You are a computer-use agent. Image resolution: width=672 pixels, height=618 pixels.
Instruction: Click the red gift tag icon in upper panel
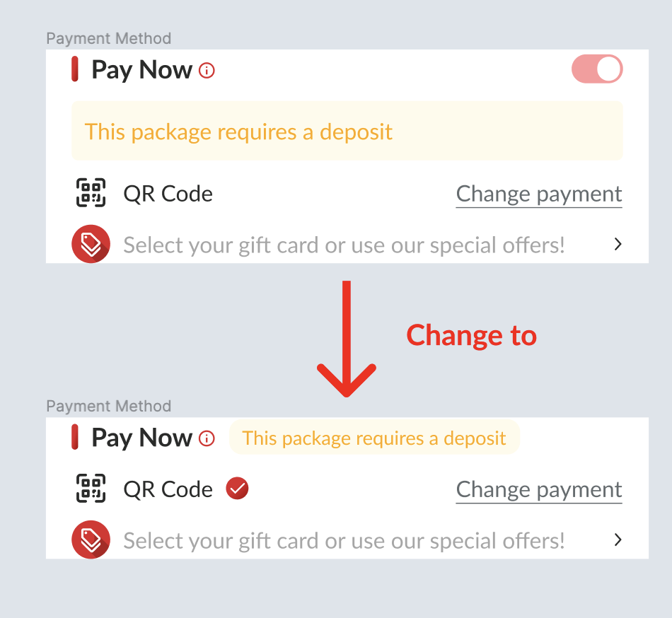[x=91, y=244]
